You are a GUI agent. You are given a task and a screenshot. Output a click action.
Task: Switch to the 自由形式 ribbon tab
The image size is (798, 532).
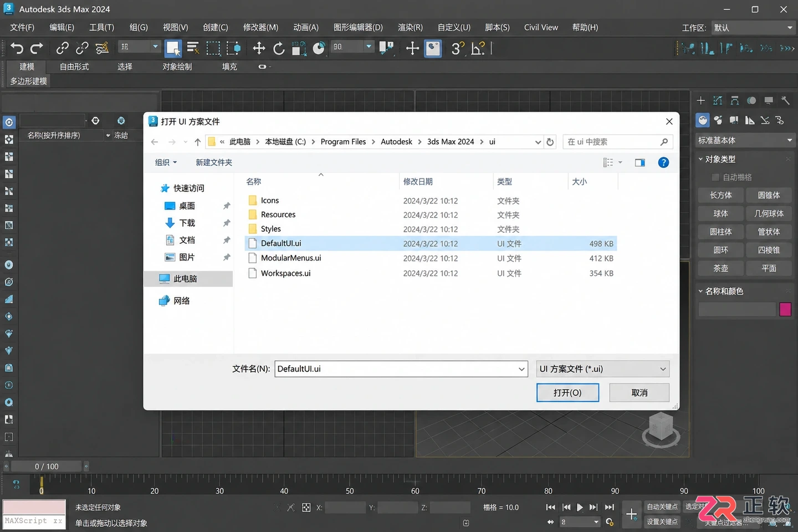point(74,66)
